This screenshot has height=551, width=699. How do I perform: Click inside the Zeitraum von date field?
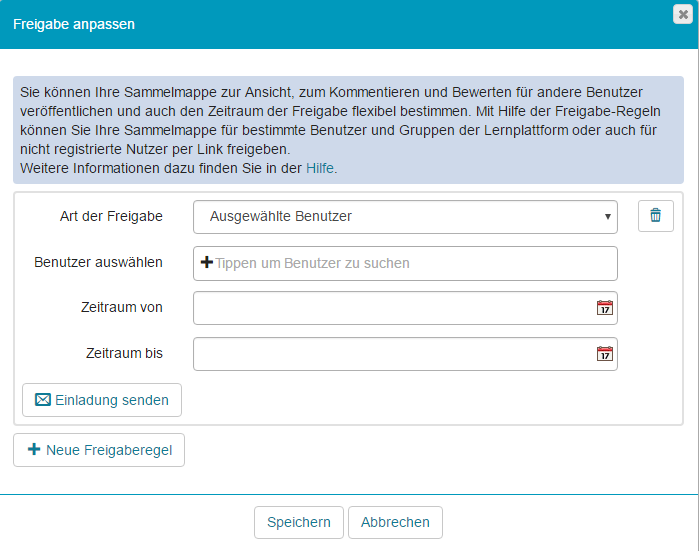pyautogui.click(x=392, y=308)
